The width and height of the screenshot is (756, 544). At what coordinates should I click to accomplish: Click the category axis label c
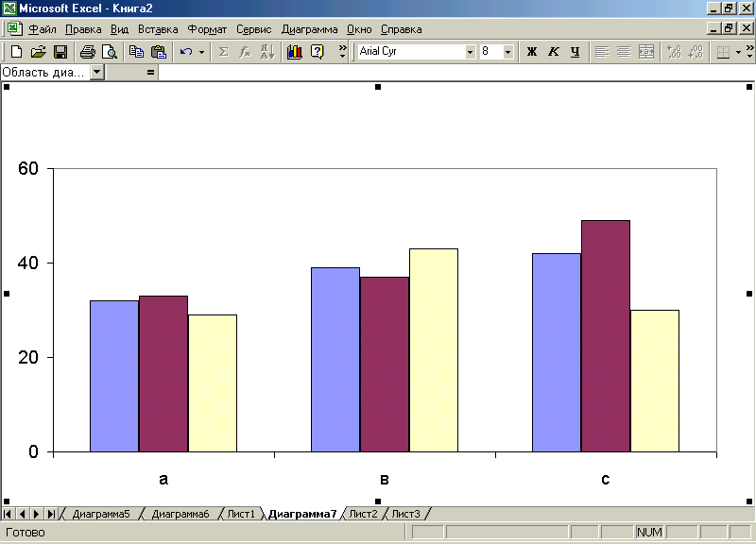[x=606, y=479]
